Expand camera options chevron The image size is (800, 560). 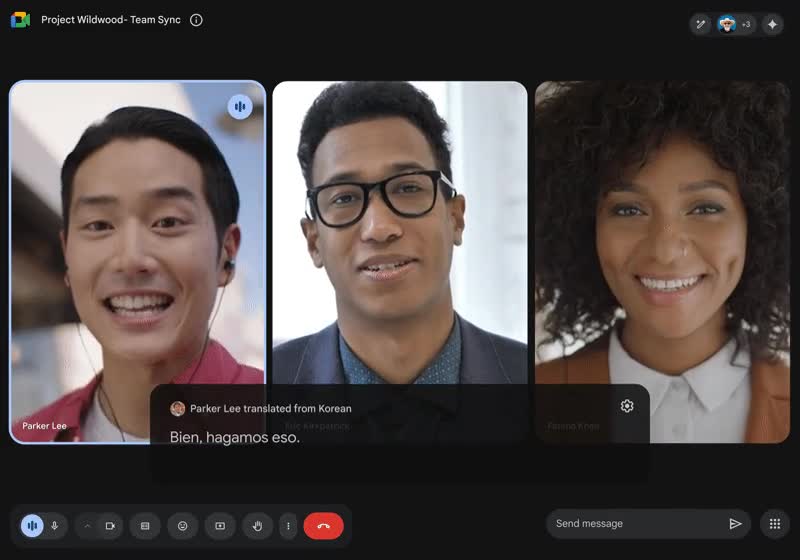pyautogui.click(x=87, y=526)
